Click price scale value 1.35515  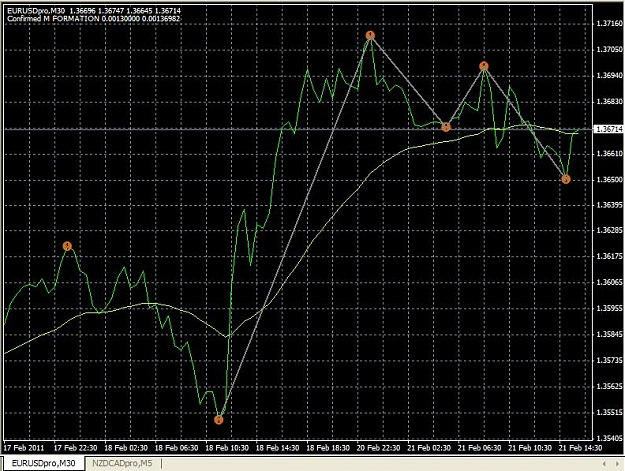click(x=610, y=412)
